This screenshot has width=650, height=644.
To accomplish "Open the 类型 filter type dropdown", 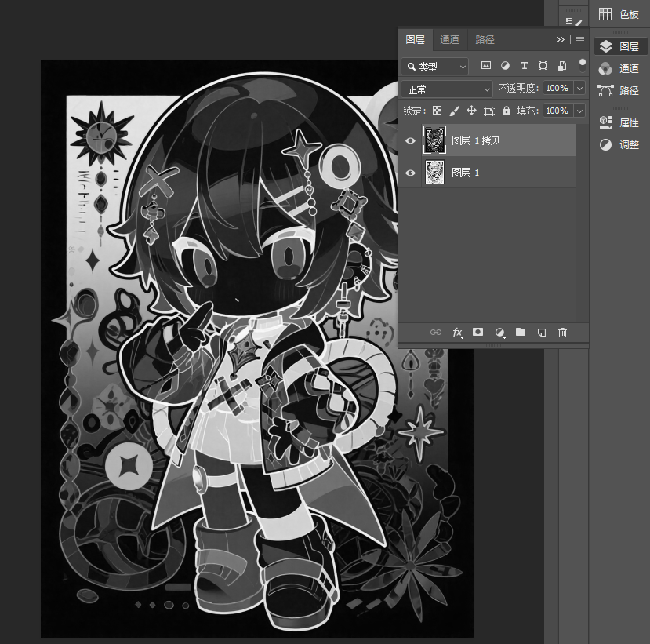I will (x=435, y=67).
